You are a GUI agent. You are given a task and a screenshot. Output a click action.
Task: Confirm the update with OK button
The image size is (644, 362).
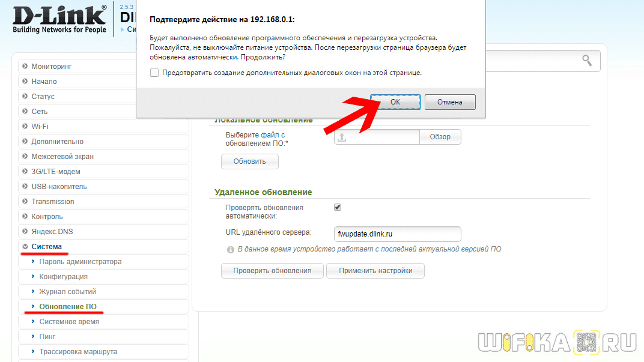click(x=395, y=102)
